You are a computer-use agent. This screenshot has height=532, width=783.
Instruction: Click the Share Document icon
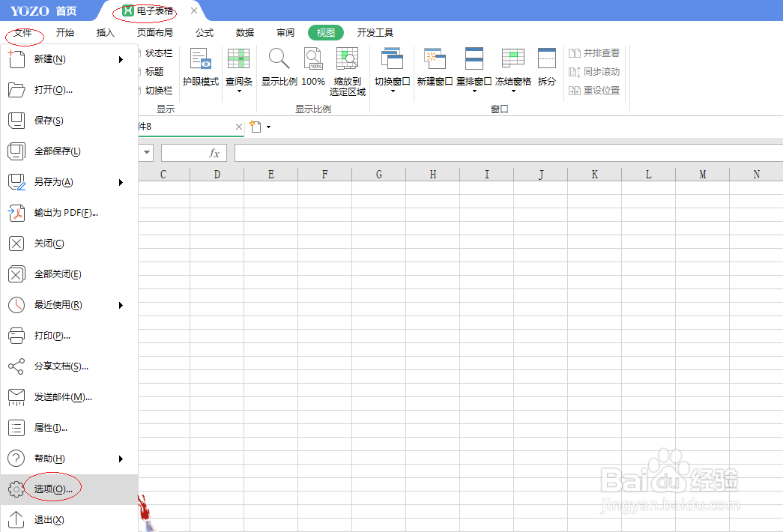click(x=16, y=366)
